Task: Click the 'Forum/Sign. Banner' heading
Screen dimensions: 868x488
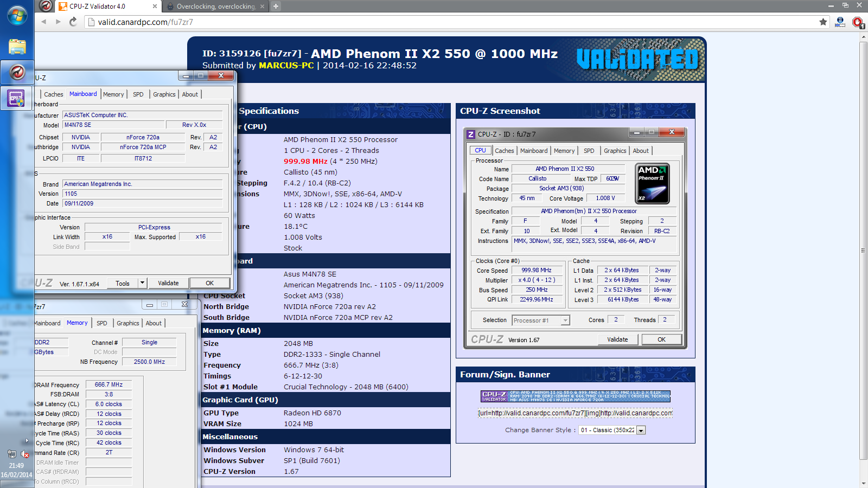Action: pyautogui.click(x=505, y=375)
